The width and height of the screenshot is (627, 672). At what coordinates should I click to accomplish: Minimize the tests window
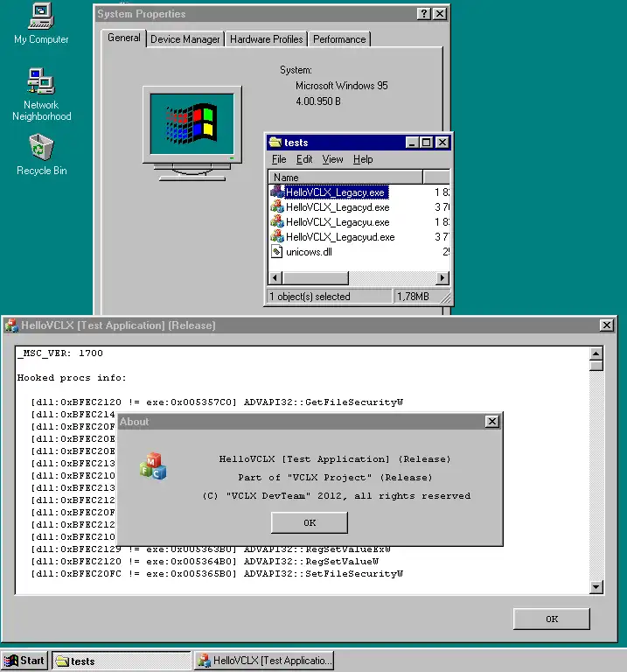[x=412, y=143]
